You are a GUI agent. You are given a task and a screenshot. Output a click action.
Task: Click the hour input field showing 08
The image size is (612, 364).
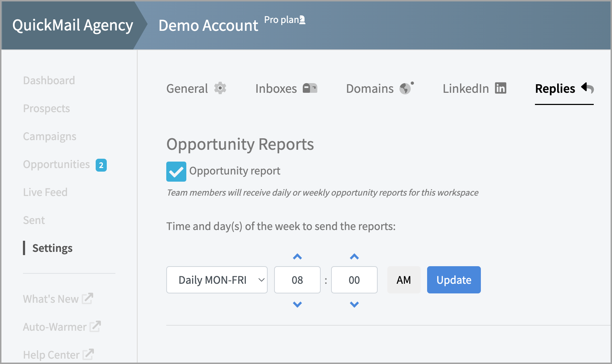tap(297, 280)
